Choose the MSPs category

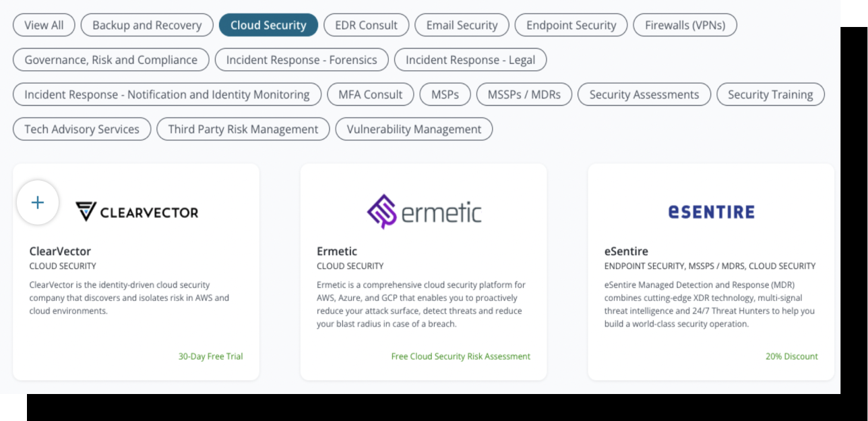[445, 94]
